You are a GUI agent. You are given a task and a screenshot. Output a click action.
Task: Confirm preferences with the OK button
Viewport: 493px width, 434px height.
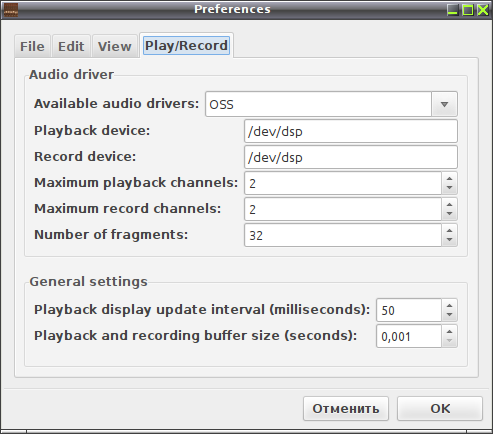point(440,409)
